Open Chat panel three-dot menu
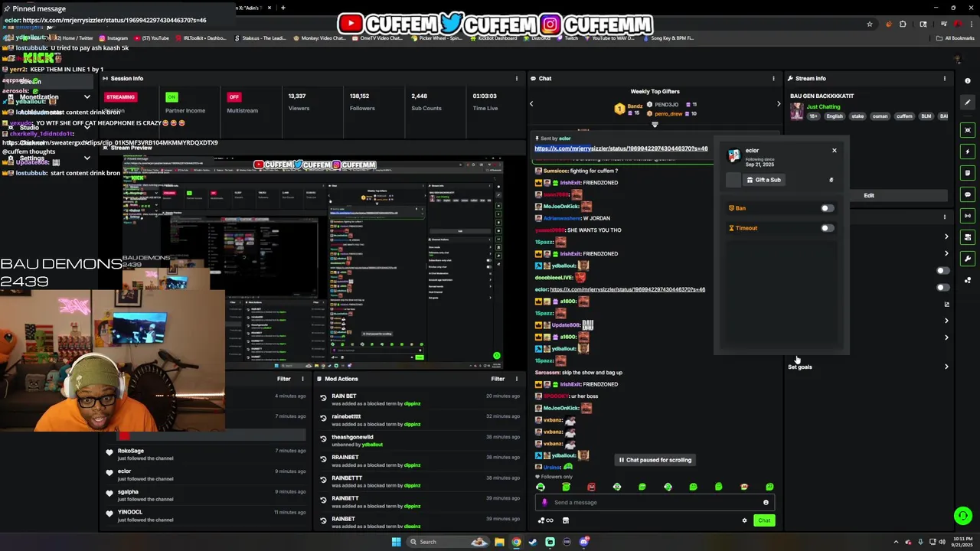 click(773, 78)
